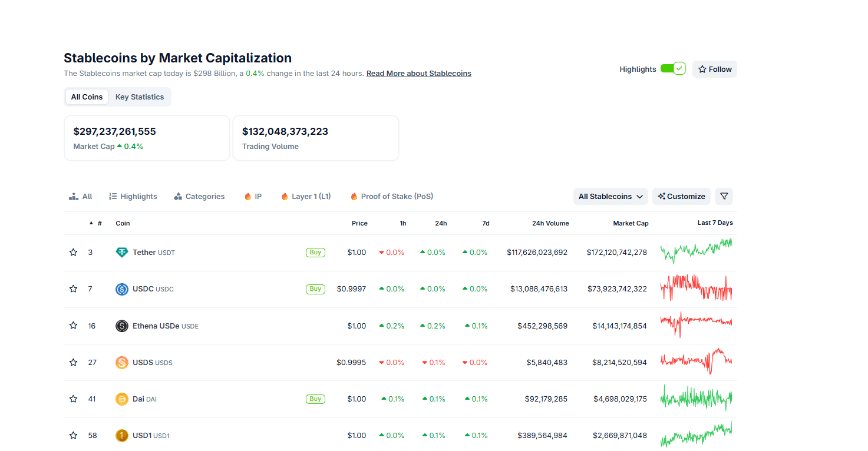Image resolution: width=868 pixels, height=451 pixels.
Task: Turn off the Highlights switch
Action: click(673, 69)
